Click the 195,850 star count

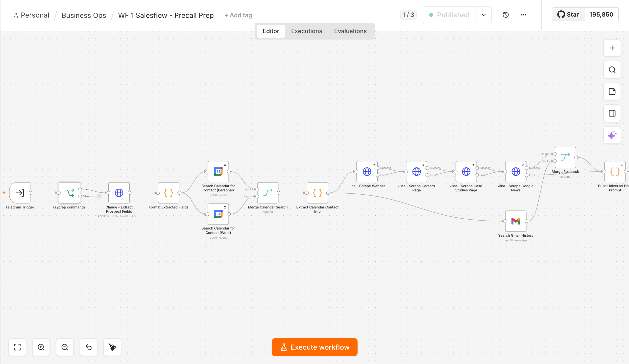pyautogui.click(x=601, y=15)
